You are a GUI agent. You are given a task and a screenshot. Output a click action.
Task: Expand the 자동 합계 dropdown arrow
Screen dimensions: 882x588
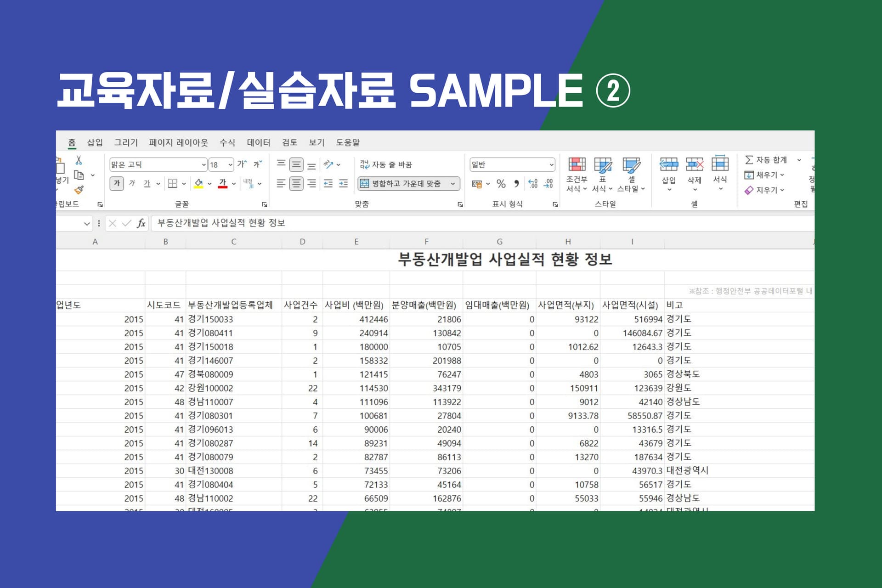coord(799,160)
